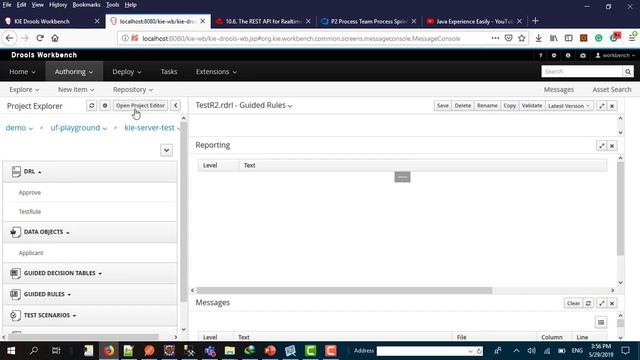Open a new browser tab
Image resolution: width=640 pixels, height=360 pixels.
pyautogui.click(x=535, y=21)
